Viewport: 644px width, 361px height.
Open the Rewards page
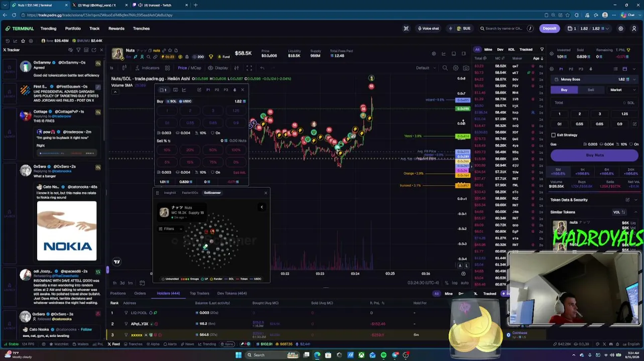116,29
